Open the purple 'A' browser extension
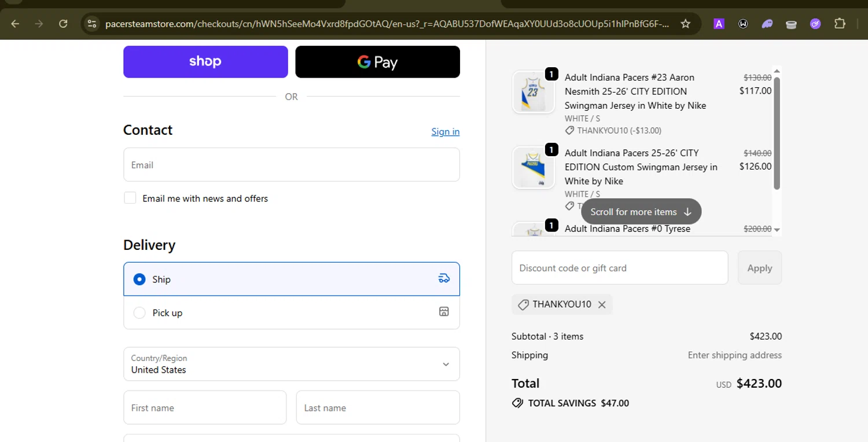The width and height of the screenshot is (868, 442). [719, 24]
